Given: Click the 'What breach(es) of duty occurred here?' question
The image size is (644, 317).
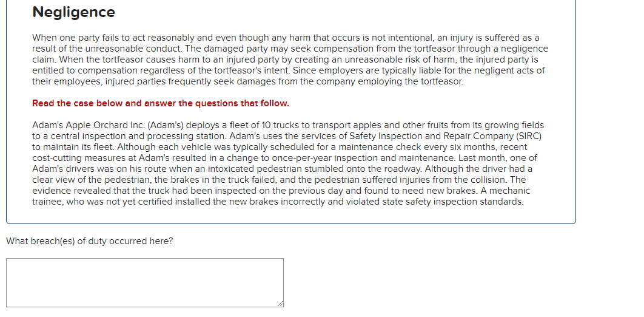Looking at the screenshot, I should click(90, 241).
